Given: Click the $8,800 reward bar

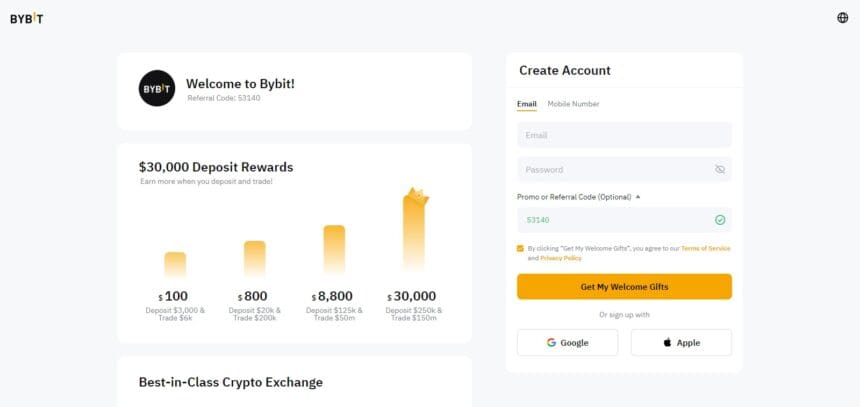Looking at the screenshot, I should 334,250.
